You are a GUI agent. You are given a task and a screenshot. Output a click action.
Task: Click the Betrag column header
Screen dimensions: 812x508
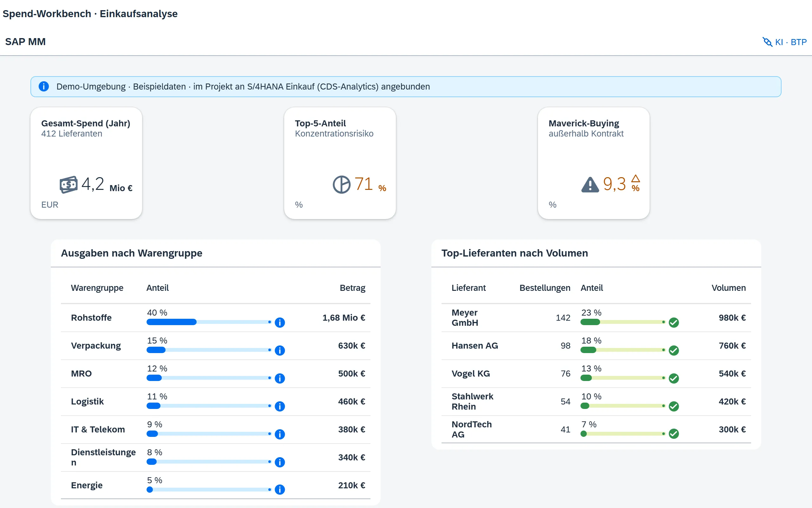pos(352,288)
